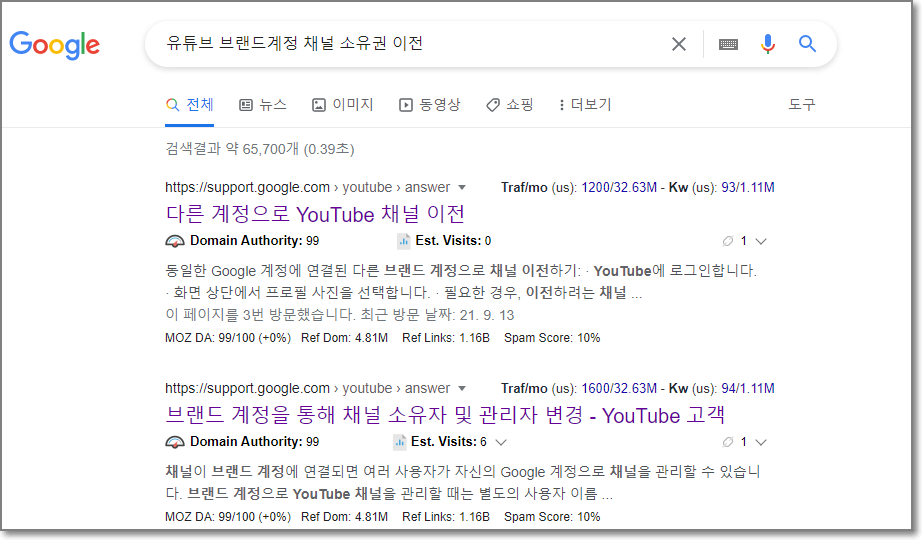The width and height of the screenshot is (922, 540).
Task: Click second result Ref Dom: 4.81M
Action: [x=345, y=517]
